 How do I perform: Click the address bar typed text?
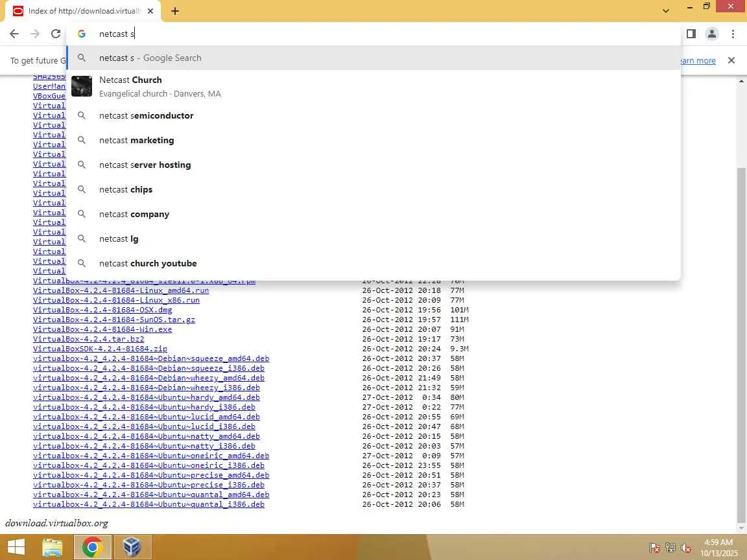pos(117,34)
